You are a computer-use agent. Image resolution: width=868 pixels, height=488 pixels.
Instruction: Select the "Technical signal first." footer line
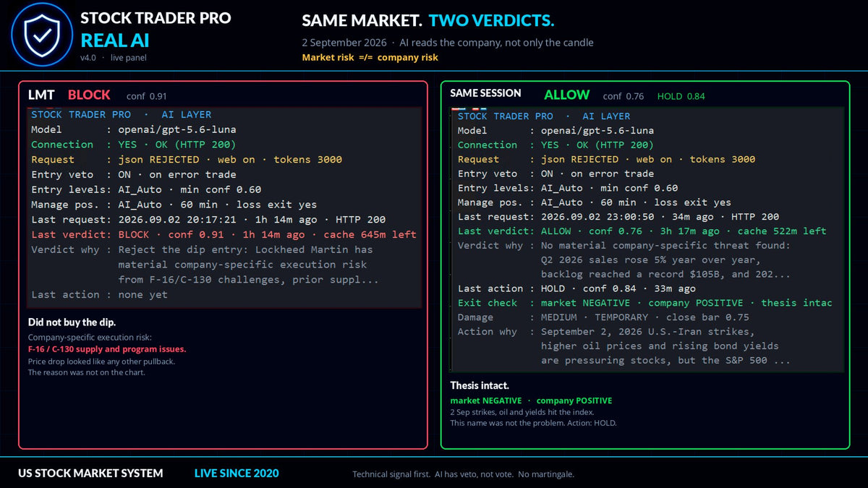463,474
